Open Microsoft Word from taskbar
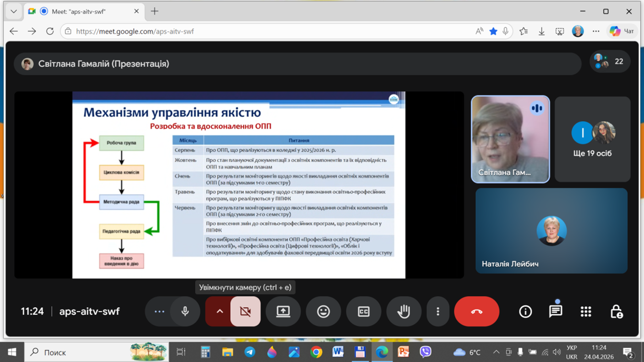 (338, 352)
